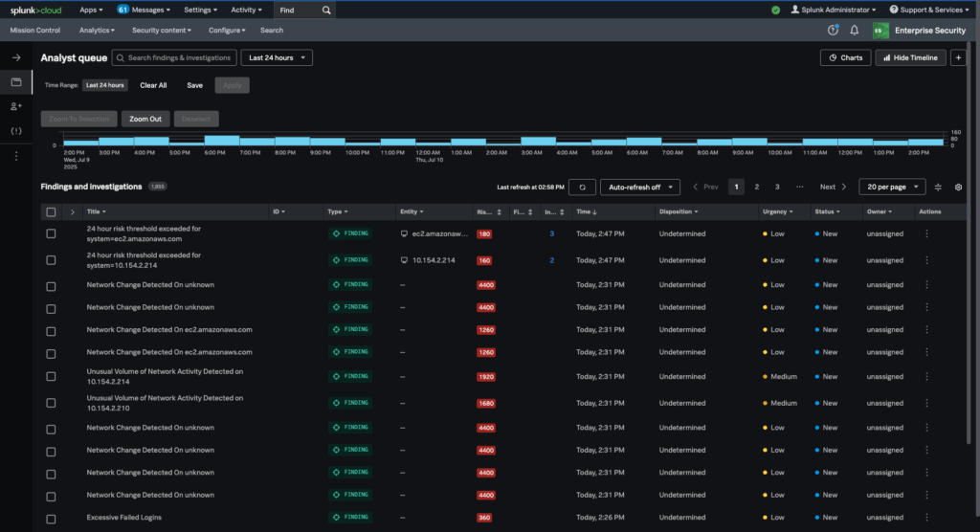Open the table filter sliders icon
980x532 pixels.
(x=938, y=187)
